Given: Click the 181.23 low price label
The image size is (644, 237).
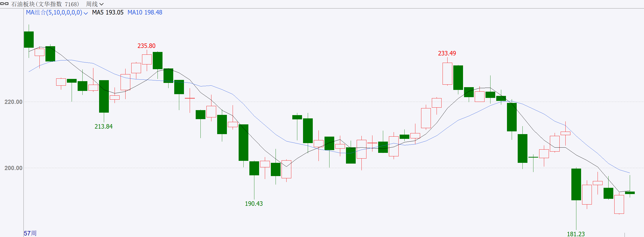Looking at the screenshot, I should pos(576,234).
